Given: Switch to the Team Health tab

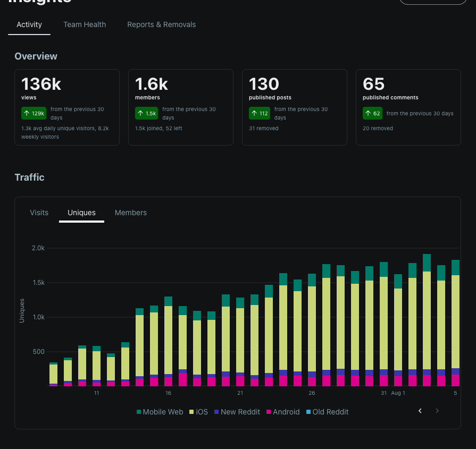Looking at the screenshot, I should pyautogui.click(x=85, y=24).
